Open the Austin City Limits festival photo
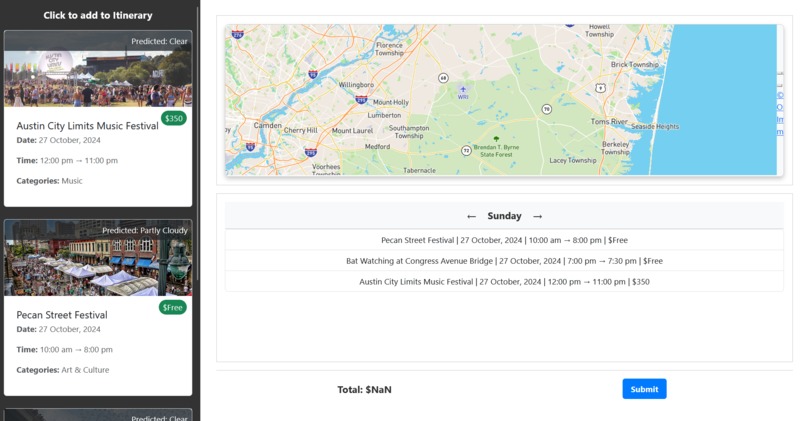The image size is (806, 421). 98,68
